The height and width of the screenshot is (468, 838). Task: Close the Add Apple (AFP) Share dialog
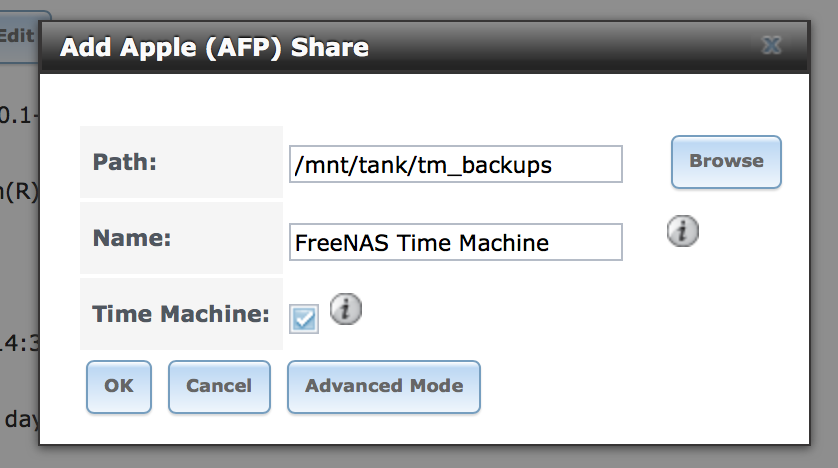tap(771, 45)
